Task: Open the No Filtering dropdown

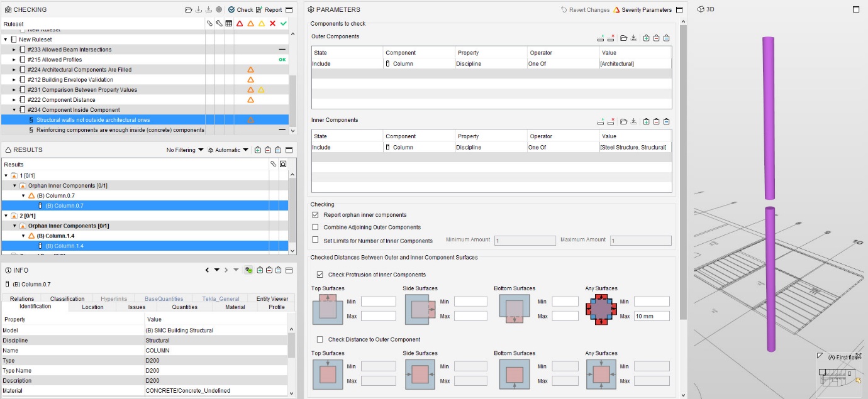Action: coord(185,150)
